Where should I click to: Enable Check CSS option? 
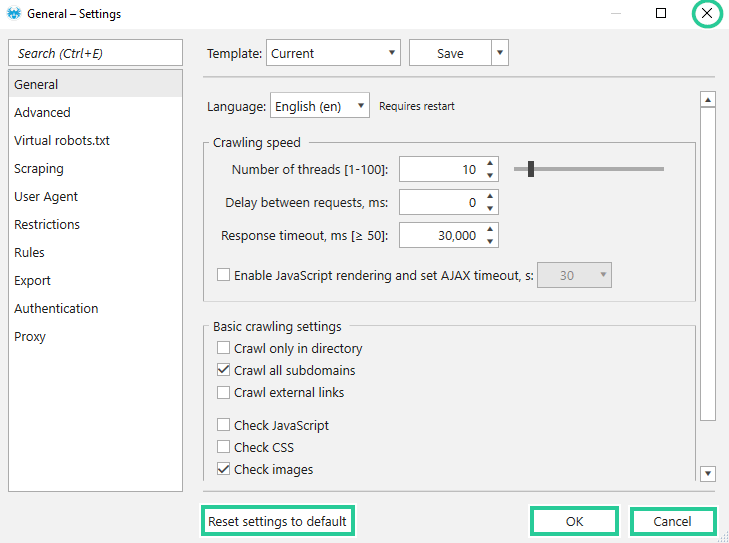[224, 447]
